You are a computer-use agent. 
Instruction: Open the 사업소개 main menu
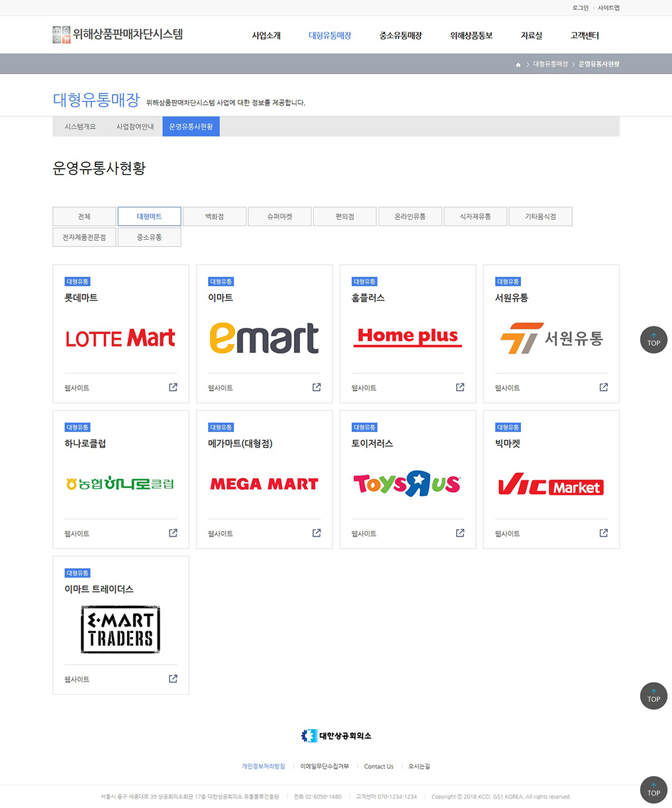click(266, 36)
